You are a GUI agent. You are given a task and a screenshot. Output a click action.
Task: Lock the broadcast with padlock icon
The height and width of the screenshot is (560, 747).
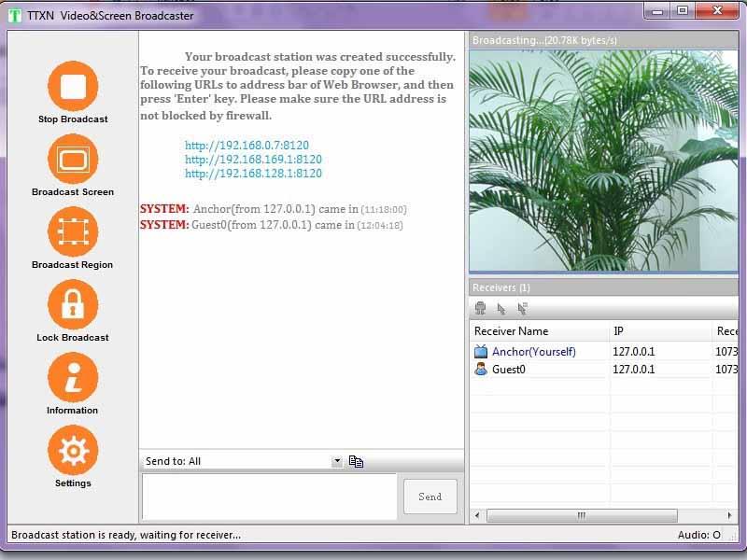point(73,305)
